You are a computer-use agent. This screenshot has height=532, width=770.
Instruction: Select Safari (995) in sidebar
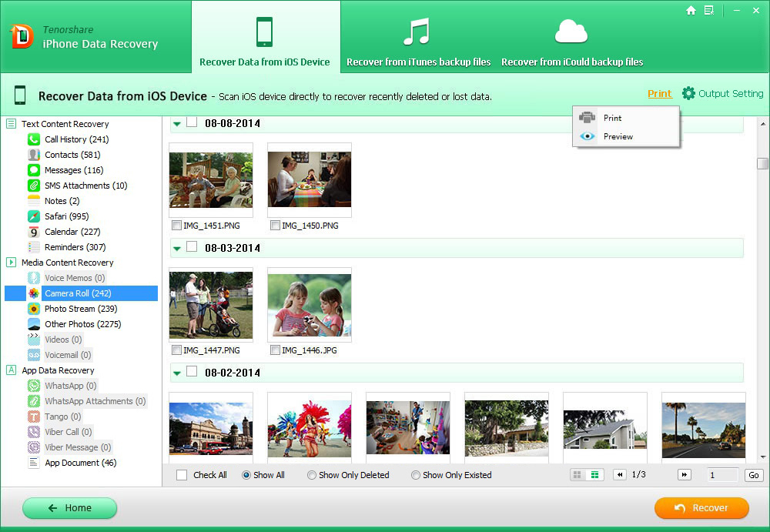pos(67,216)
